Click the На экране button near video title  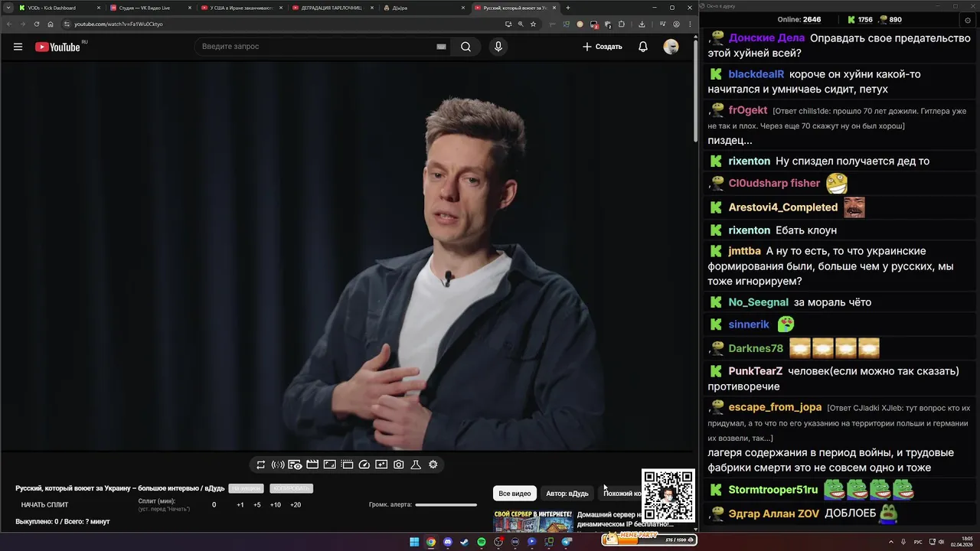coord(247,488)
